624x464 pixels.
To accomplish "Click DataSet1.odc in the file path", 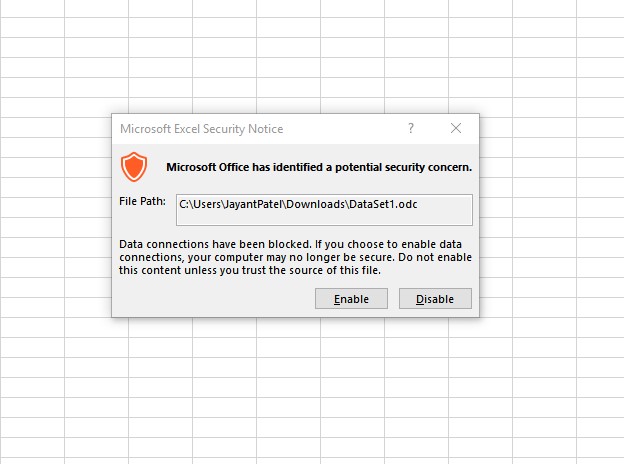I will tap(383, 204).
